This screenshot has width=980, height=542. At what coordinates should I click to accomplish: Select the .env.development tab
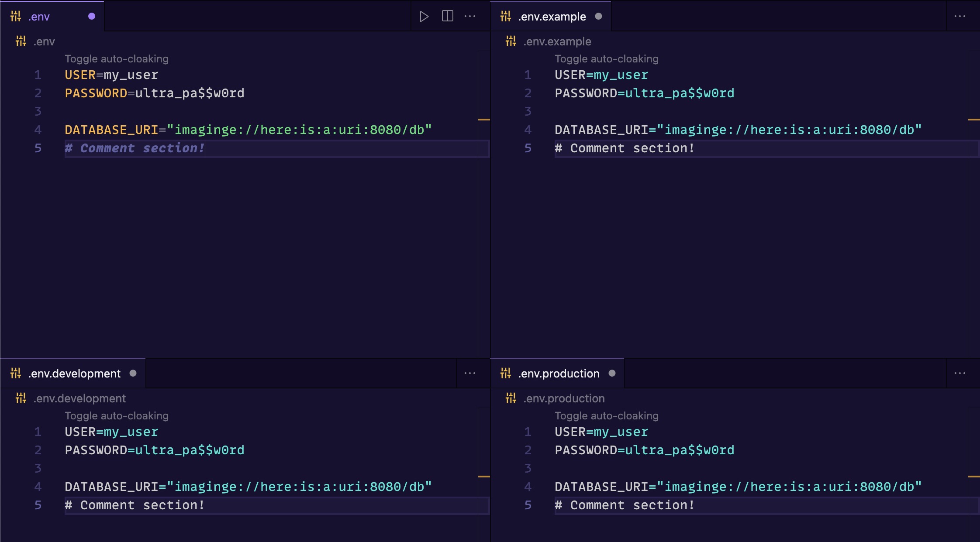tap(73, 373)
